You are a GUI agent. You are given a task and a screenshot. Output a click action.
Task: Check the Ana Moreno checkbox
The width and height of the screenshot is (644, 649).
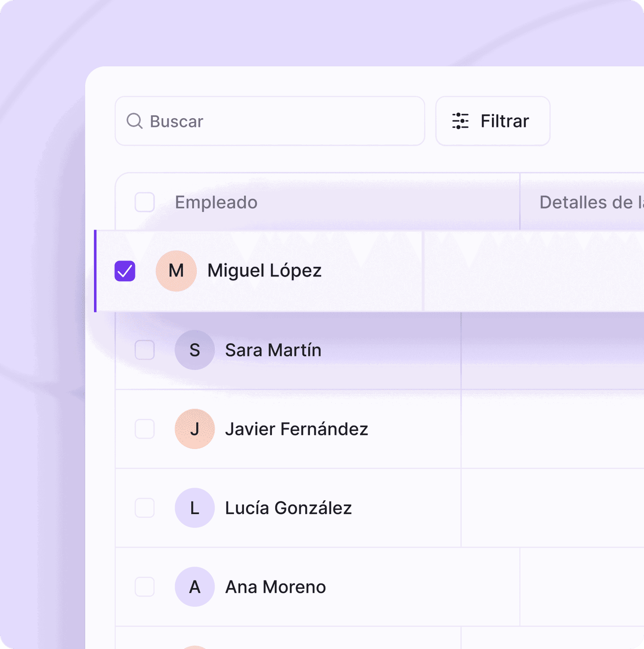145,587
